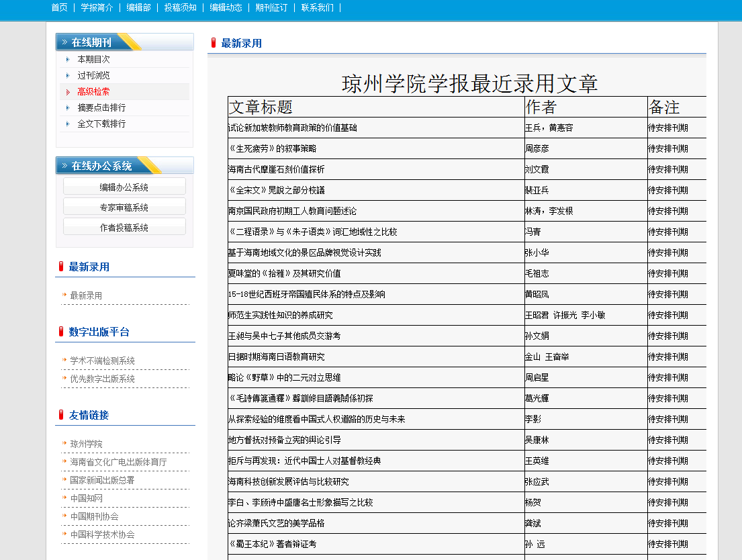Click 在线办公系统 panel header
Screen dimensions: 742x560
click(x=125, y=165)
